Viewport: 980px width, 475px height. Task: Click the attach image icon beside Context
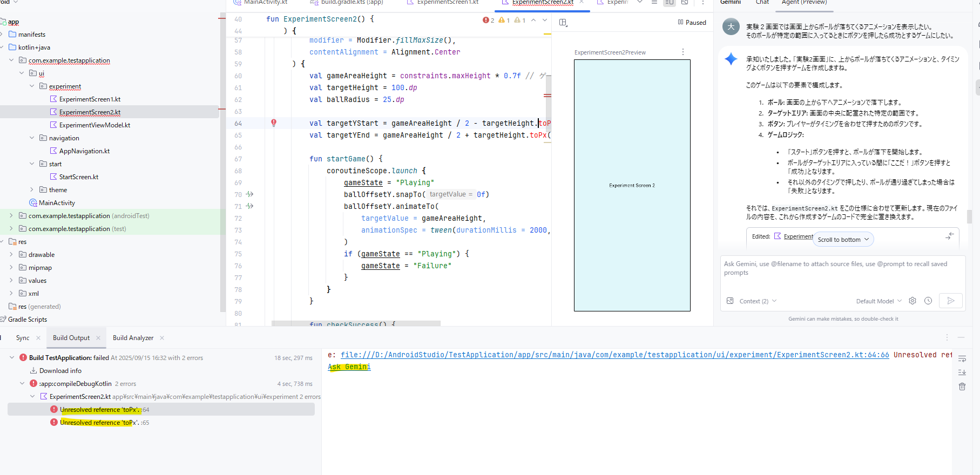click(x=730, y=301)
